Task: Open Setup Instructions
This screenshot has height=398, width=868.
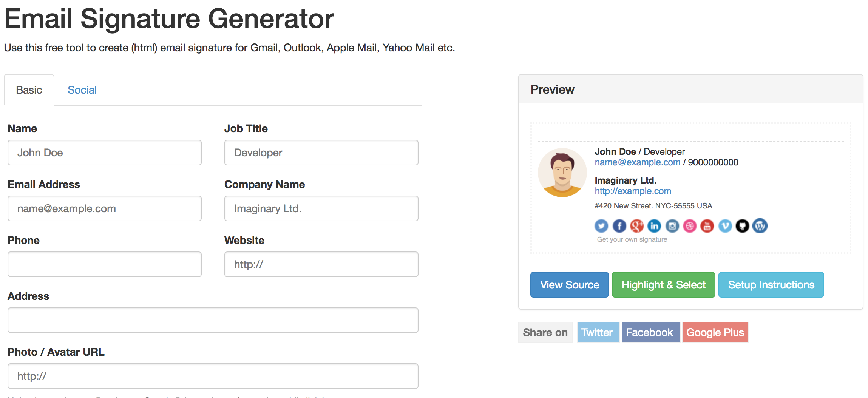Action: point(771,285)
